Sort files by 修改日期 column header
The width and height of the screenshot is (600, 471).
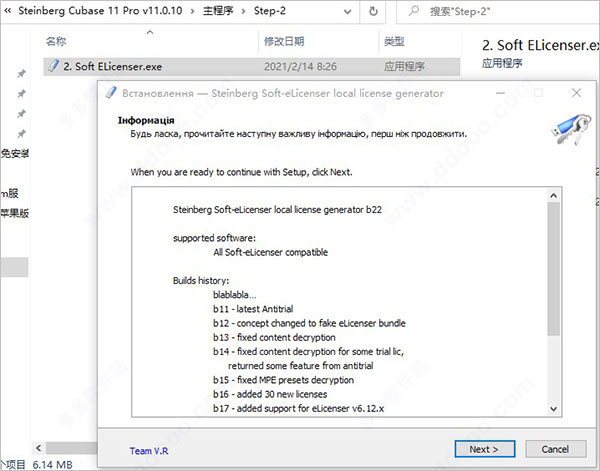(283, 41)
